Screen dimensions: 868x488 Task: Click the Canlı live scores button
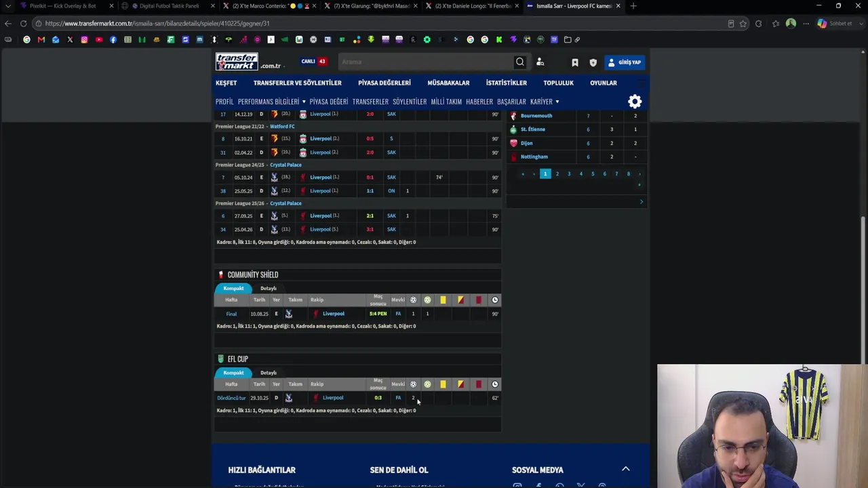pyautogui.click(x=314, y=62)
